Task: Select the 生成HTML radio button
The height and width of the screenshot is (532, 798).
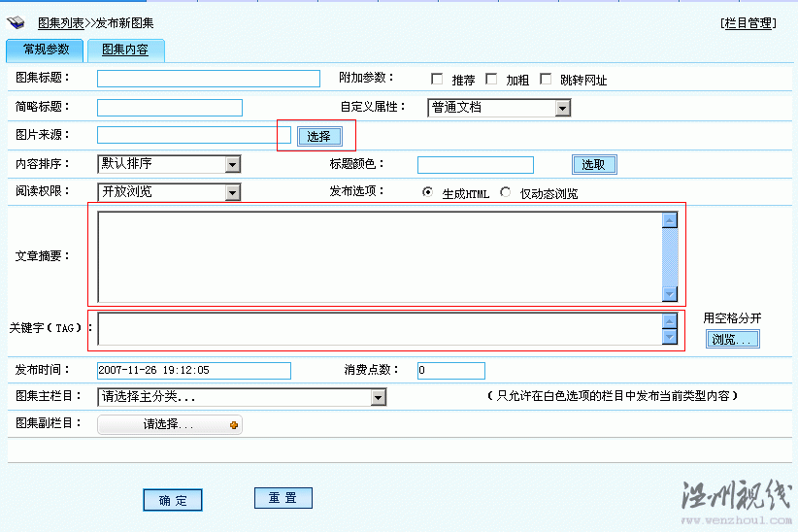Action: (427, 192)
